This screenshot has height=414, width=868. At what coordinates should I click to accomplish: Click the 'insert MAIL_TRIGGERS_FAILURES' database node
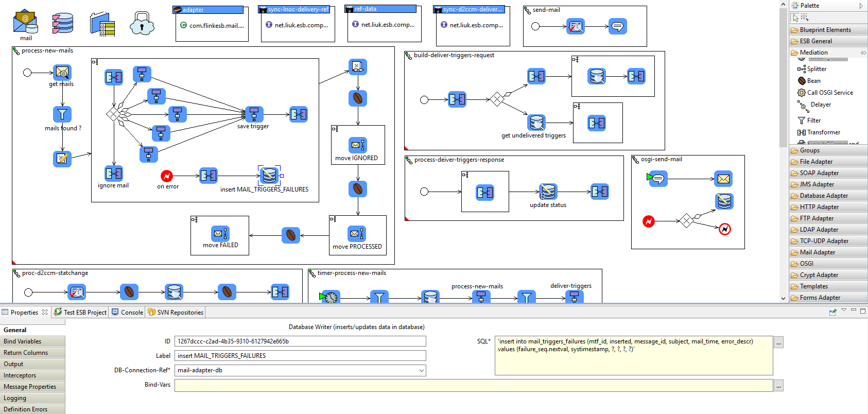(x=269, y=176)
